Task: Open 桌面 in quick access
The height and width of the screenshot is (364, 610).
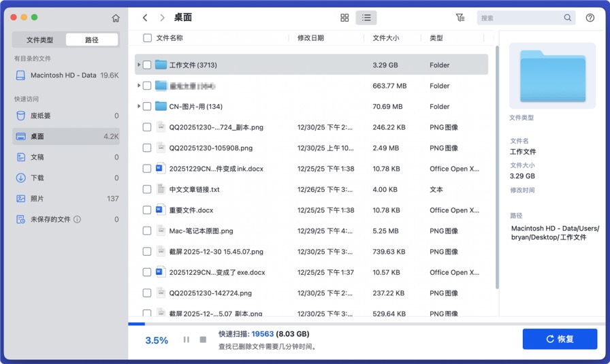Action: (x=67, y=137)
